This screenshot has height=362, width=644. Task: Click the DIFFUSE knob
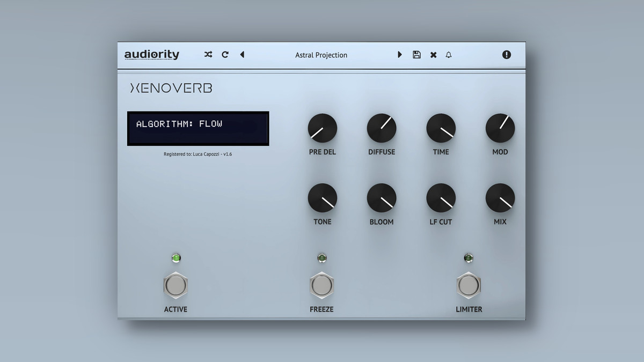point(382,128)
